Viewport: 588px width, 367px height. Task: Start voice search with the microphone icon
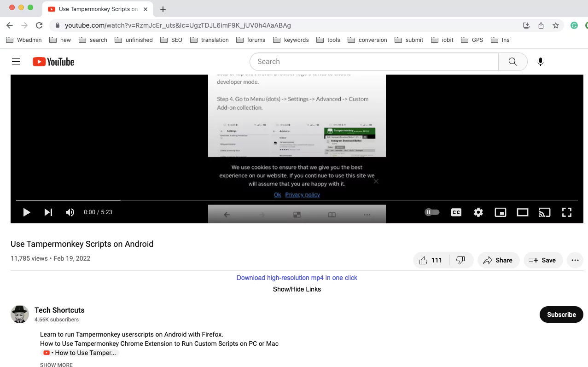pos(540,61)
